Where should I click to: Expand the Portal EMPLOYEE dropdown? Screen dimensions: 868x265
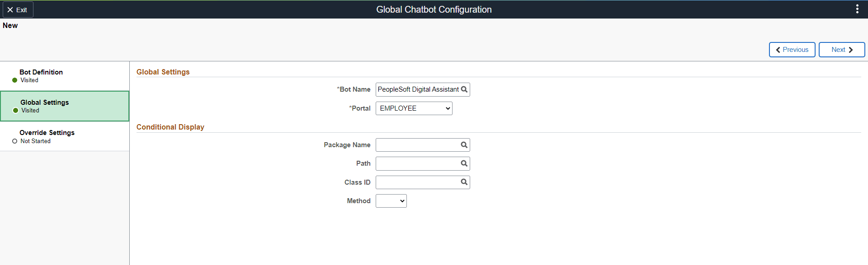[414, 108]
